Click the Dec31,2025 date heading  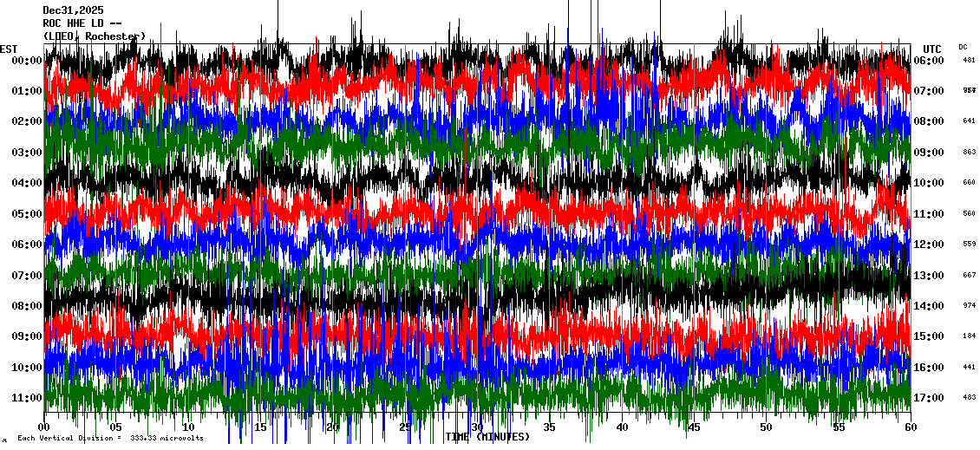coord(73,10)
